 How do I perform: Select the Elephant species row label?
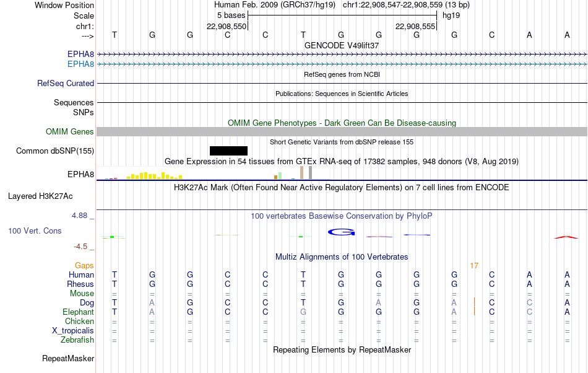(78, 312)
